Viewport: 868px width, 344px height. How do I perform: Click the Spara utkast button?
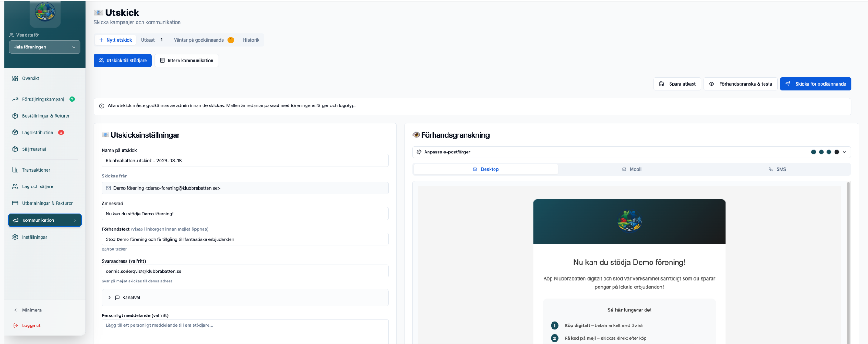coord(677,84)
